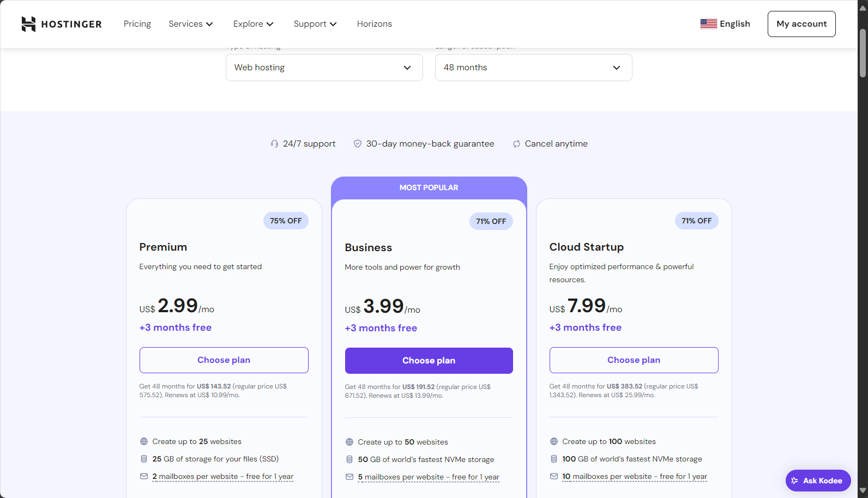Open the Services dropdown menu
This screenshot has width=868, height=498.
point(190,24)
